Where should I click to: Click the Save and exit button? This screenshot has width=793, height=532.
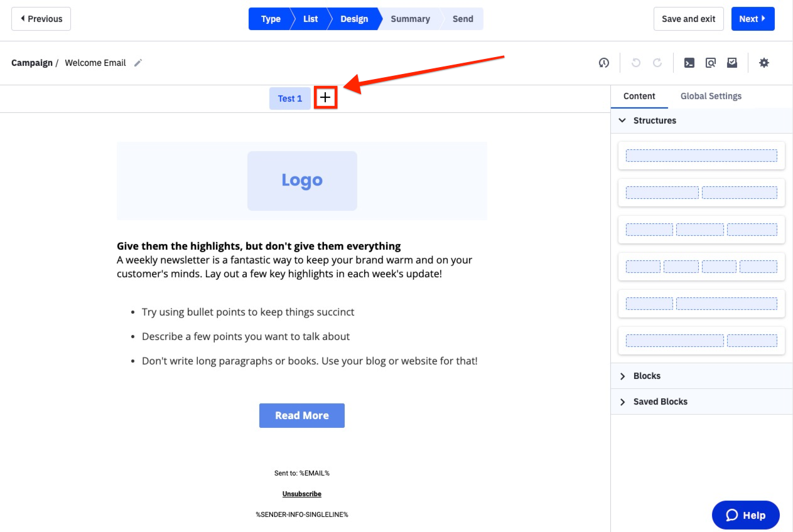(688, 19)
